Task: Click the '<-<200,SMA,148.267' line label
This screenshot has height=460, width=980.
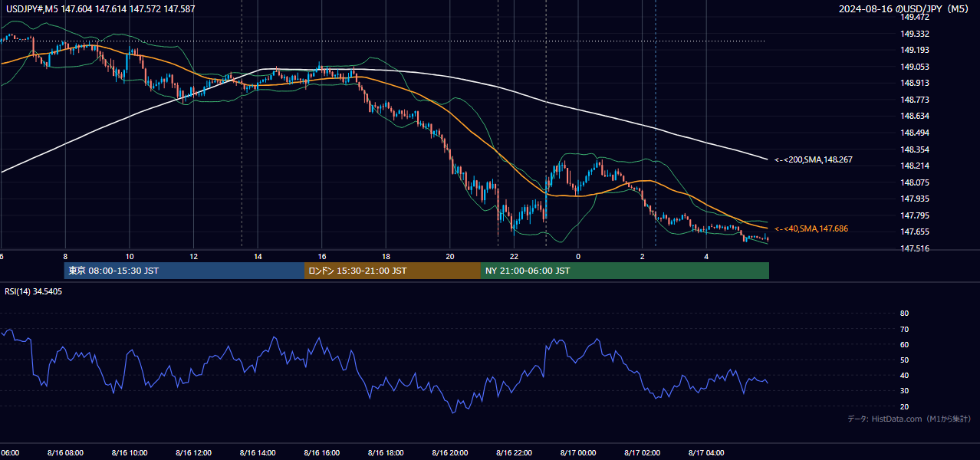Action: [x=814, y=159]
